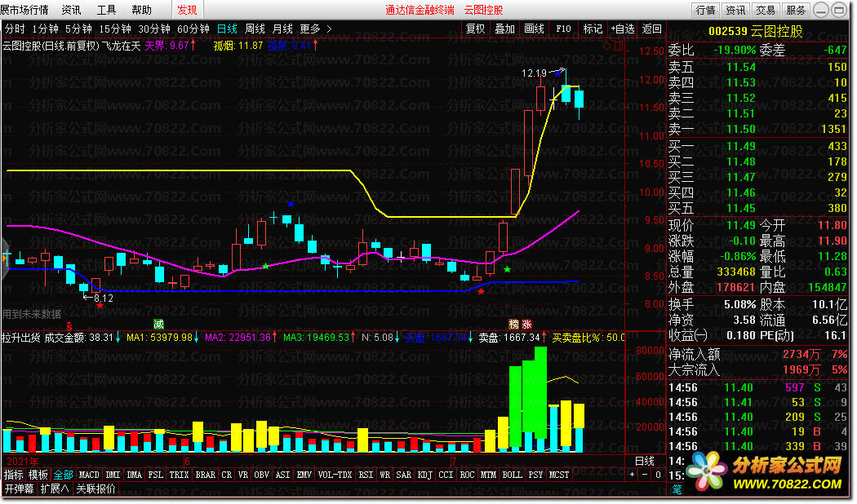
Task: Select the 15分钟 period
Action: point(115,29)
